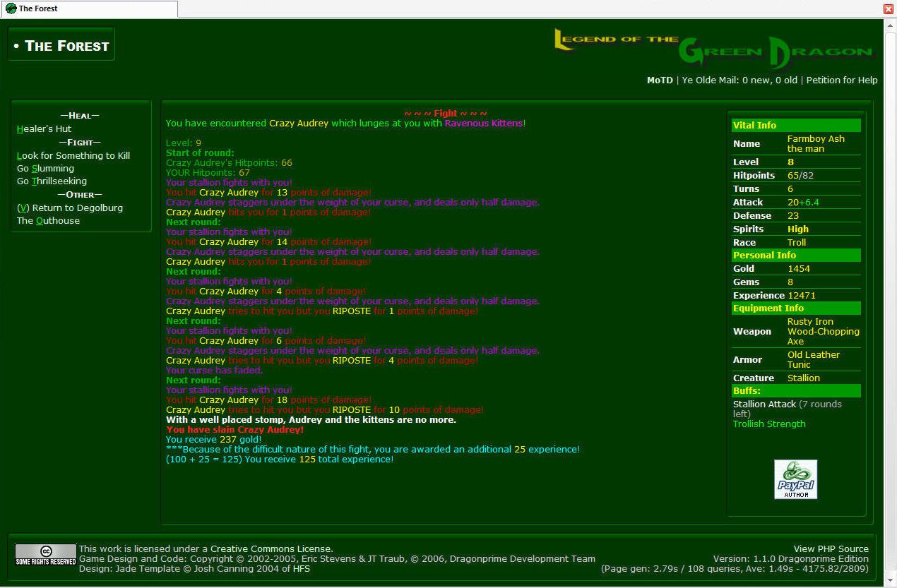Open Ye Olde Mail inbox
897x588 pixels.
[739, 80]
